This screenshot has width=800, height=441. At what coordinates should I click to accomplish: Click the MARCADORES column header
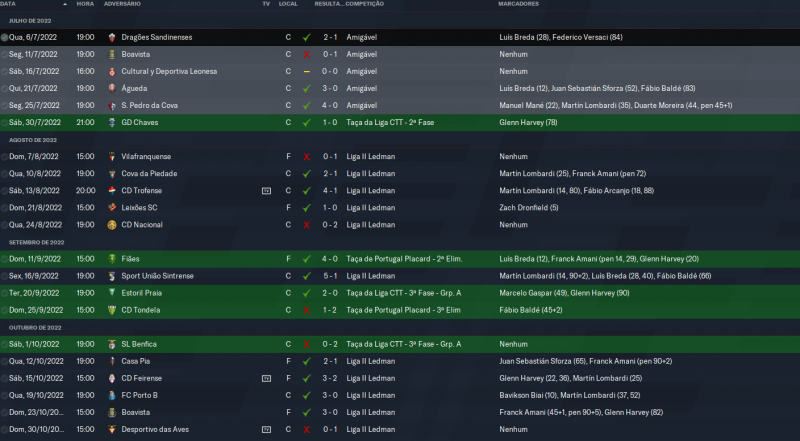[519, 4]
